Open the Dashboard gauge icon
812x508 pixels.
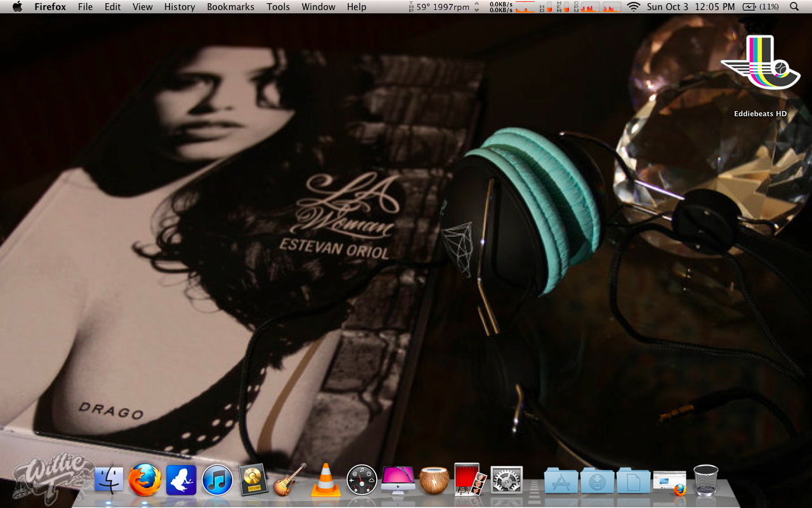tap(362, 480)
